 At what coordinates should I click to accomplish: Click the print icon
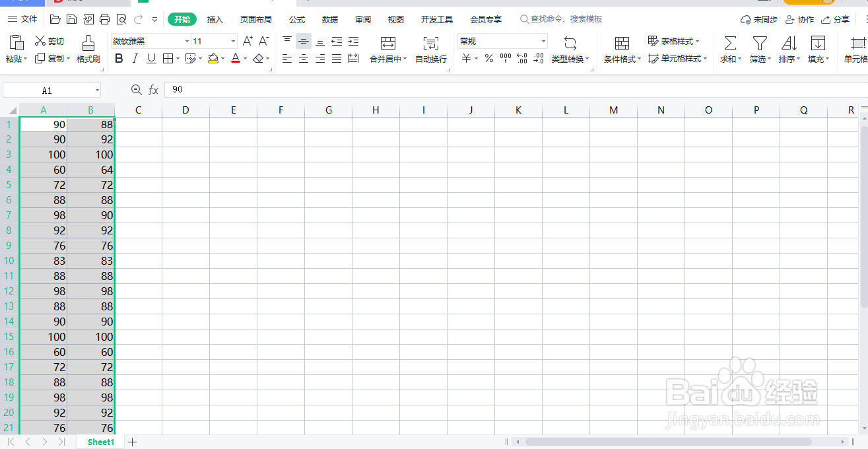104,19
